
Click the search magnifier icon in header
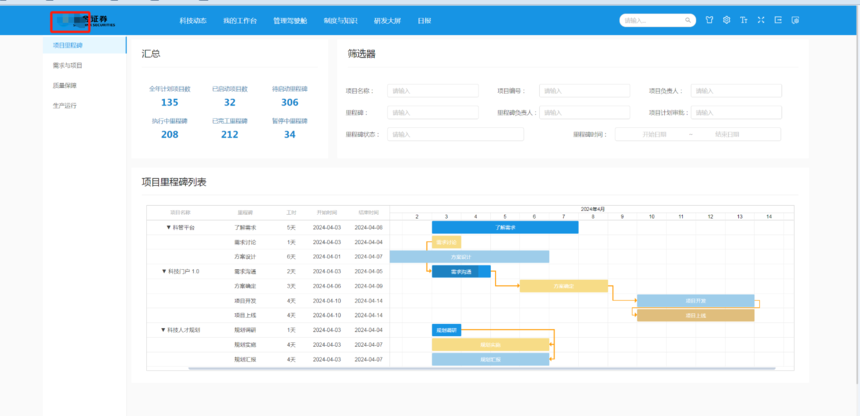688,20
